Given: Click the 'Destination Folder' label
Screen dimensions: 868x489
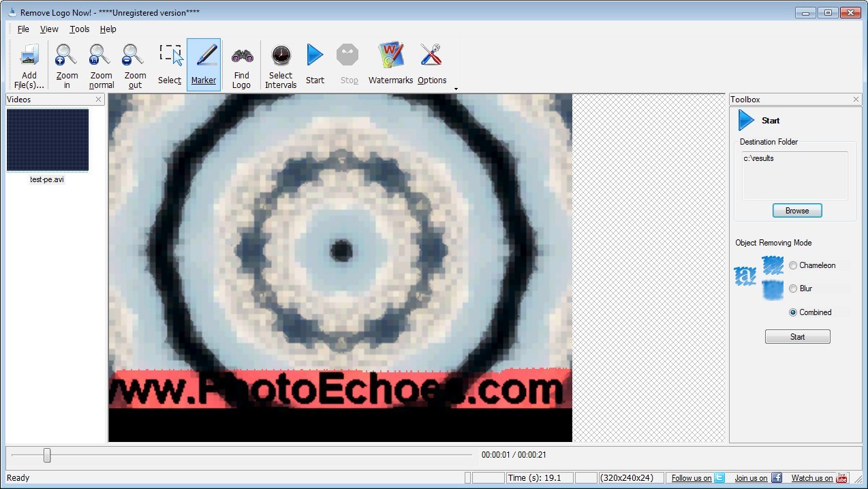Looking at the screenshot, I should tap(769, 142).
